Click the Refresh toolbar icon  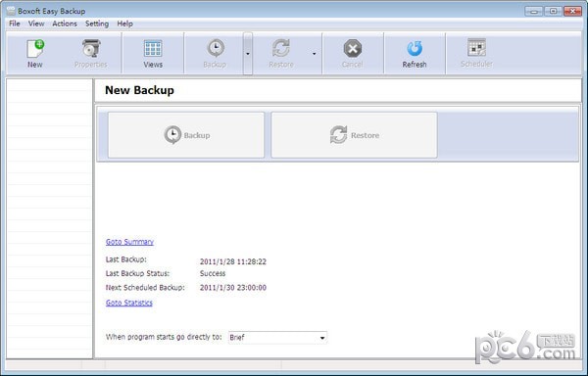[415, 49]
